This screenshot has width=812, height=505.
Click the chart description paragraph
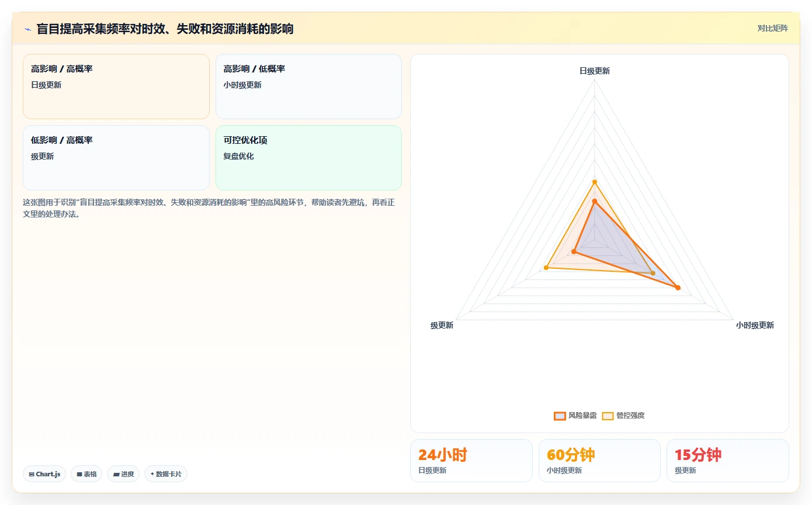(210, 208)
